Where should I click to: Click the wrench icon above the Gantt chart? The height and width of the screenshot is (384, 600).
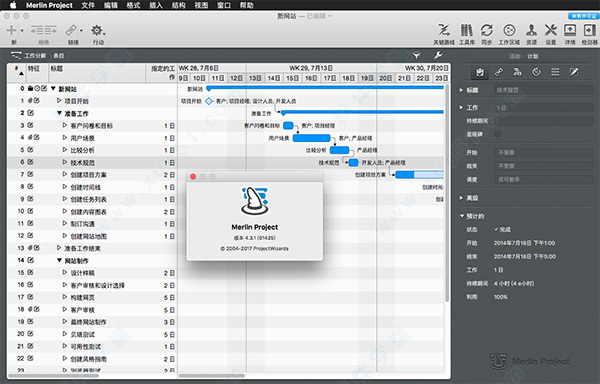(x=437, y=56)
